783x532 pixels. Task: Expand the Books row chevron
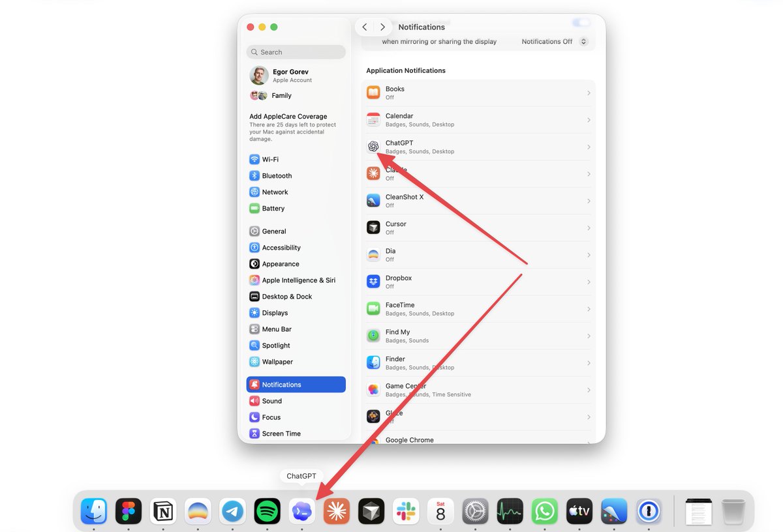[589, 93]
